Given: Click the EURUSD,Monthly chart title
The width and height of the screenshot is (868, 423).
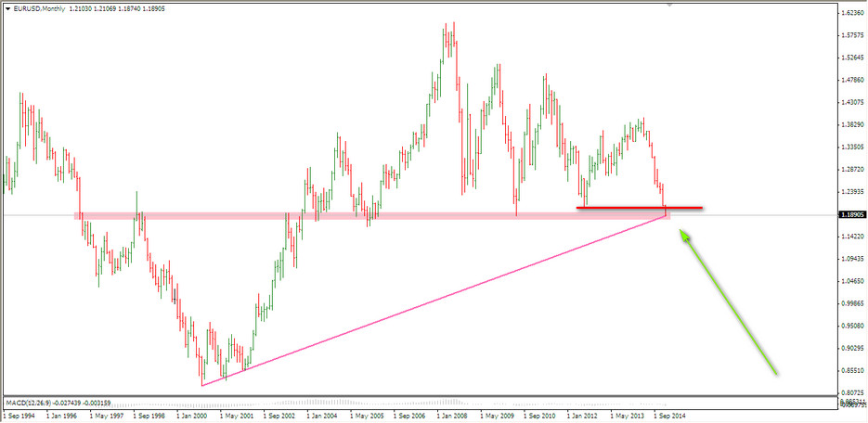Looking at the screenshot, I should click(40, 6).
